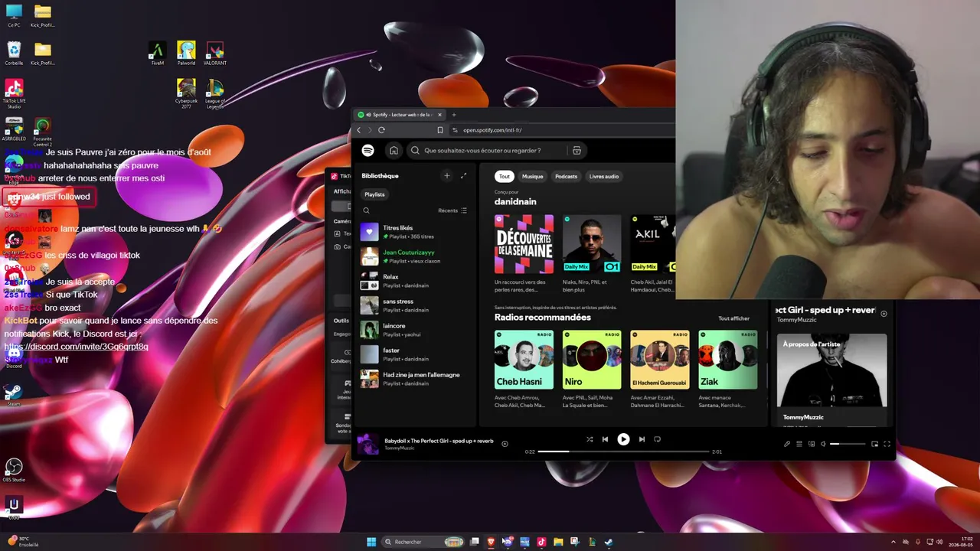Show the lyrics microphone view
Viewport: 980px width, 551px height.
click(x=787, y=444)
